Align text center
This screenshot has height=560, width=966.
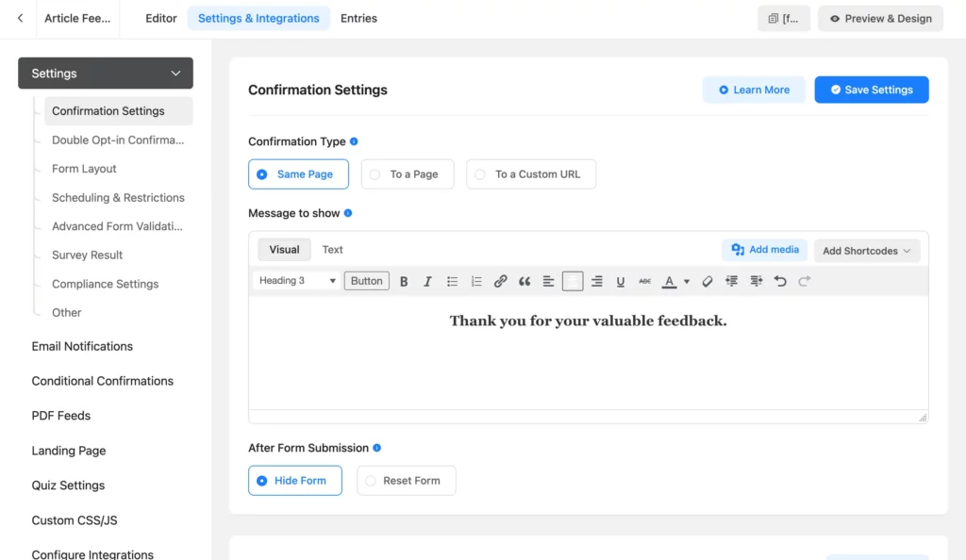pyautogui.click(x=573, y=281)
